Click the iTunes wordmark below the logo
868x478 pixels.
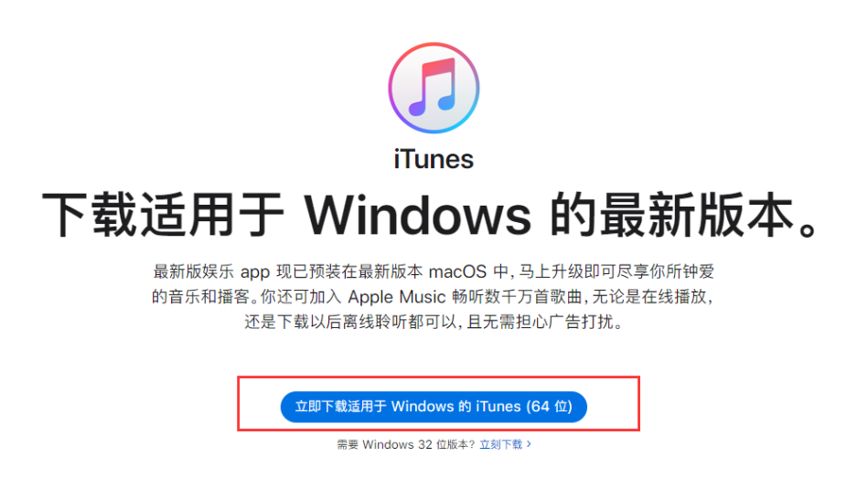tap(434, 159)
